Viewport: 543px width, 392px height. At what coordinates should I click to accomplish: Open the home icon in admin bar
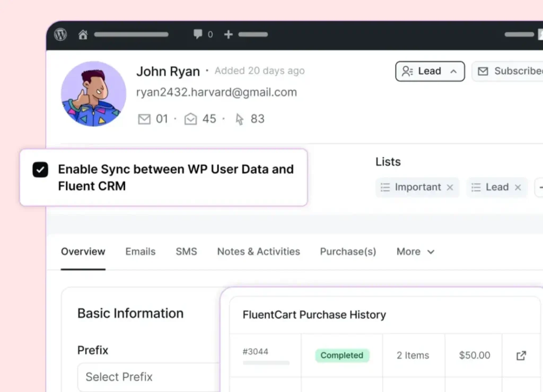pyautogui.click(x=83, y=34)
